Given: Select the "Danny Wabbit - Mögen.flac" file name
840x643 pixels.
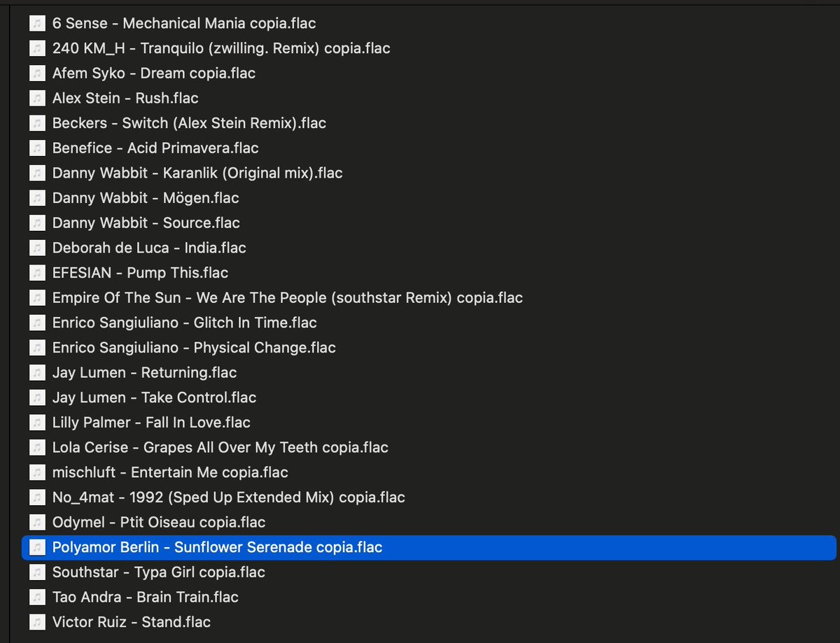Looking at the screenshot, I should (x=146, y=198).
